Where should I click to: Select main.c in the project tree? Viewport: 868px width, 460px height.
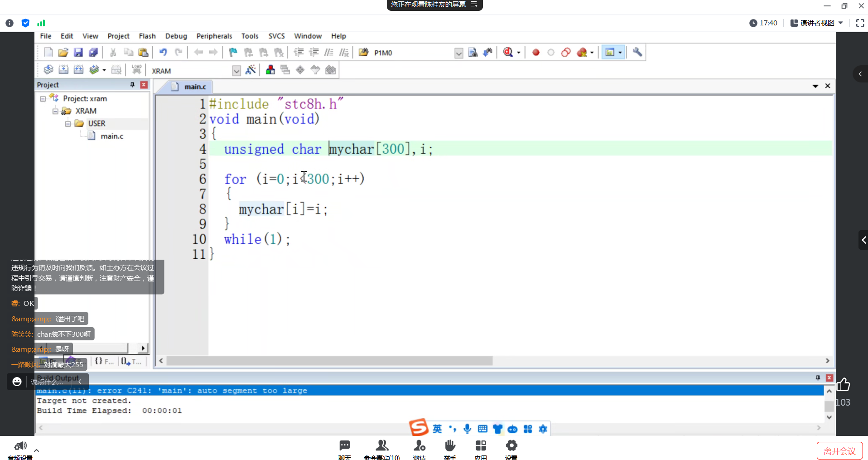[x=112, y=136]
